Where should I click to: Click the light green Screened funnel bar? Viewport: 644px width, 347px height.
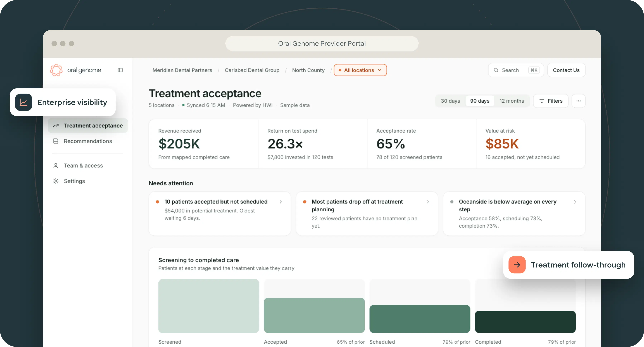tap(209, 306)
